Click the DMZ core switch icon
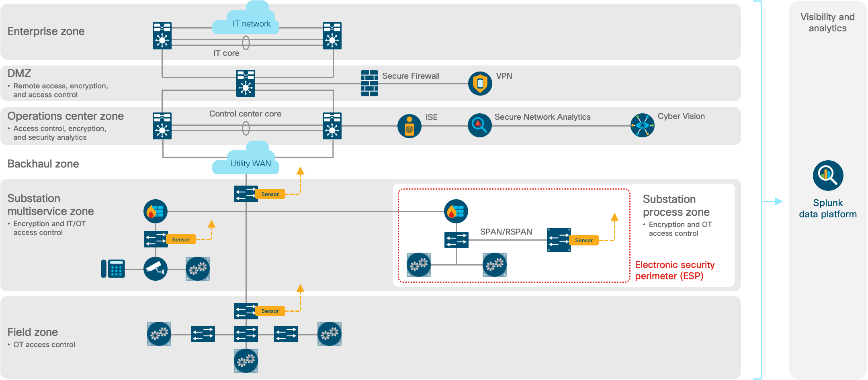The width and height of the screenshot is (868, 380). 246,84
